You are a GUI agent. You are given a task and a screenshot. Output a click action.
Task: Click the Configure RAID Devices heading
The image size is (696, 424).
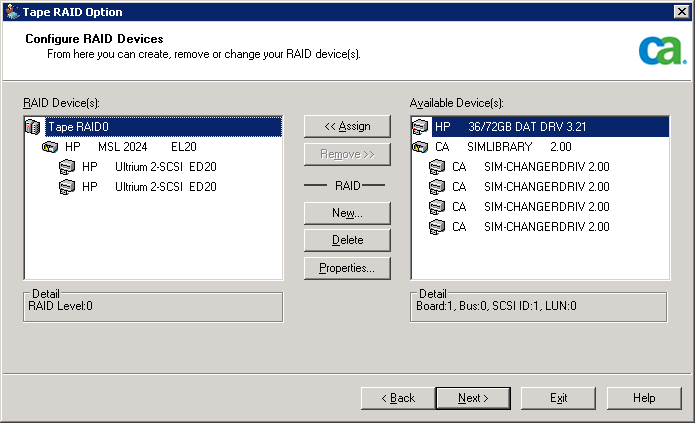(x=94, y=39)
